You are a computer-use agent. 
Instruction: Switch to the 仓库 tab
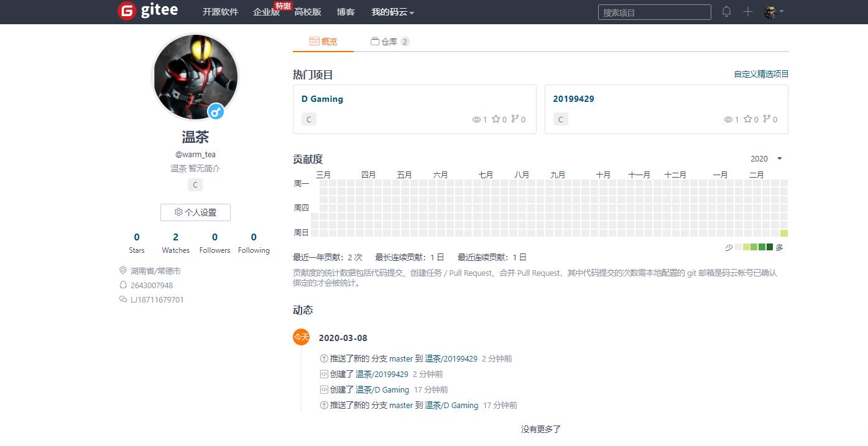[390, 42]
